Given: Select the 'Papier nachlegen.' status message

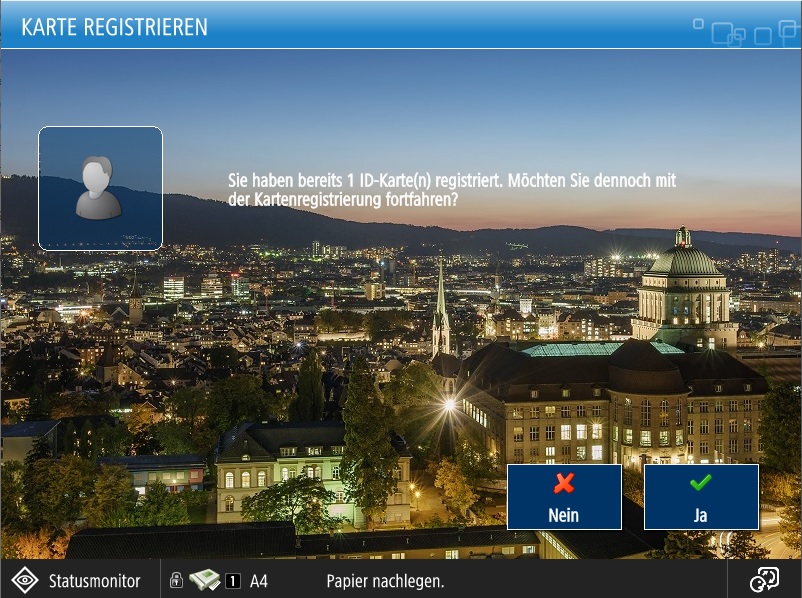Looking at the screenshot, I should [385, 581].
